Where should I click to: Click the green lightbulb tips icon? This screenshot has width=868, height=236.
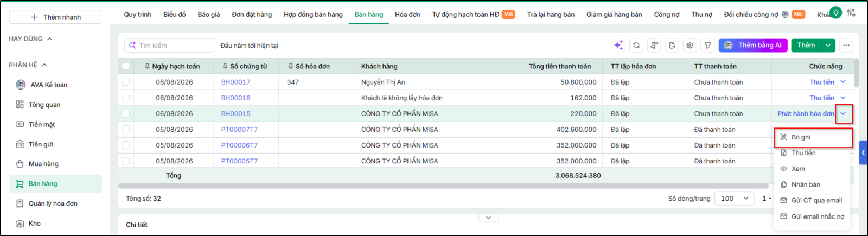coord(836,12)
